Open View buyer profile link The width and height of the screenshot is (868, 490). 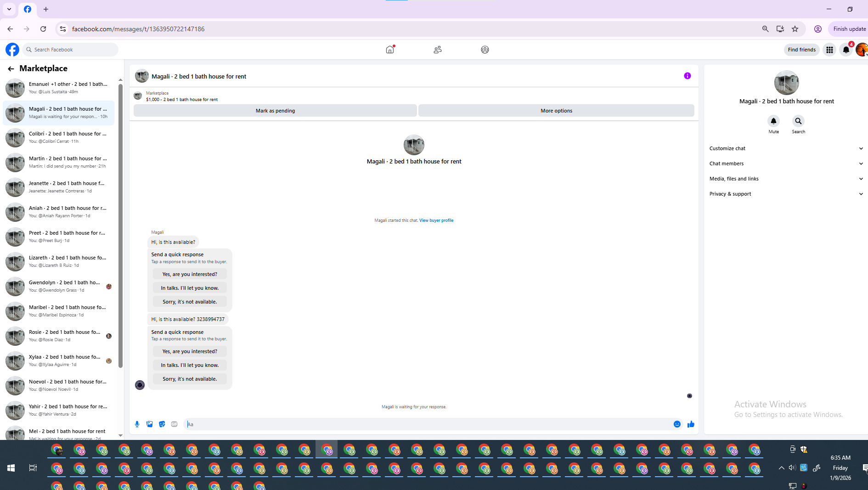pos(436,220)
